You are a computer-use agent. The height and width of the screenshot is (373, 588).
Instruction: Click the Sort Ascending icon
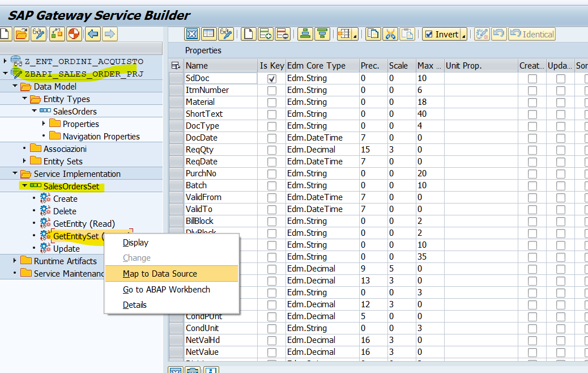[305, 34]
